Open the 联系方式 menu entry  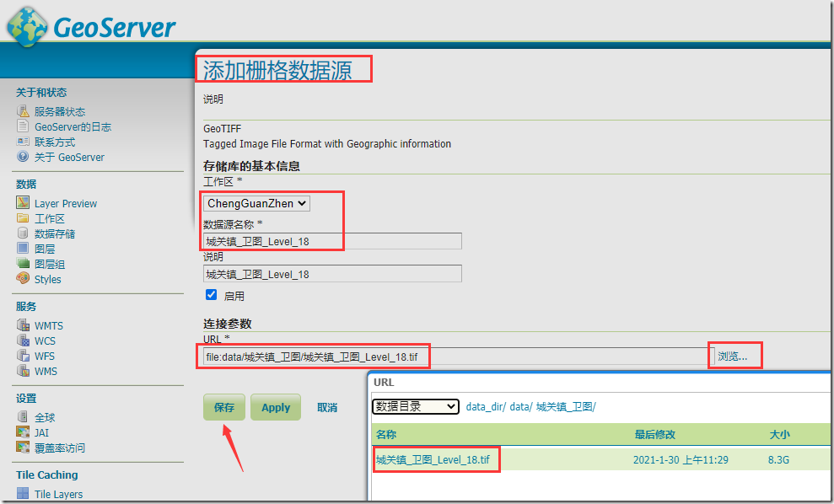55,142
